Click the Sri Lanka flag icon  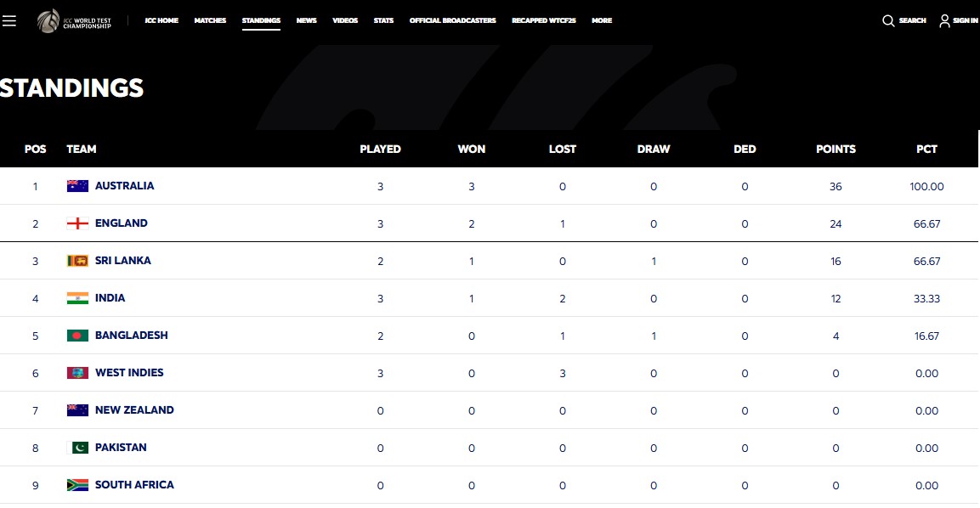[x=77, y=261]
